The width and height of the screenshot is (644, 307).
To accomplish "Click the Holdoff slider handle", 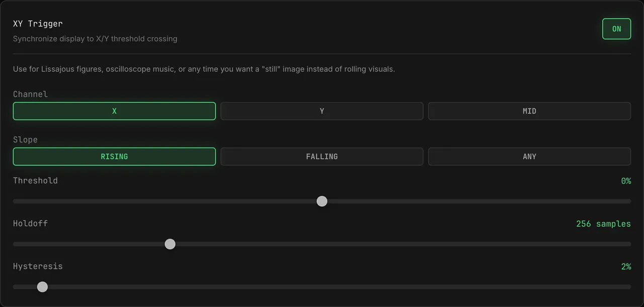I will [170, 244].
